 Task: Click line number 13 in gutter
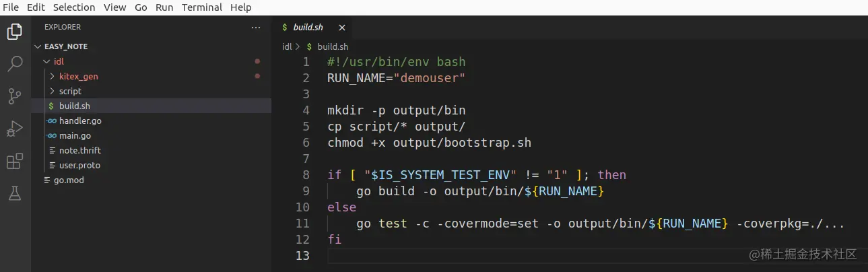tap(302, 256)
